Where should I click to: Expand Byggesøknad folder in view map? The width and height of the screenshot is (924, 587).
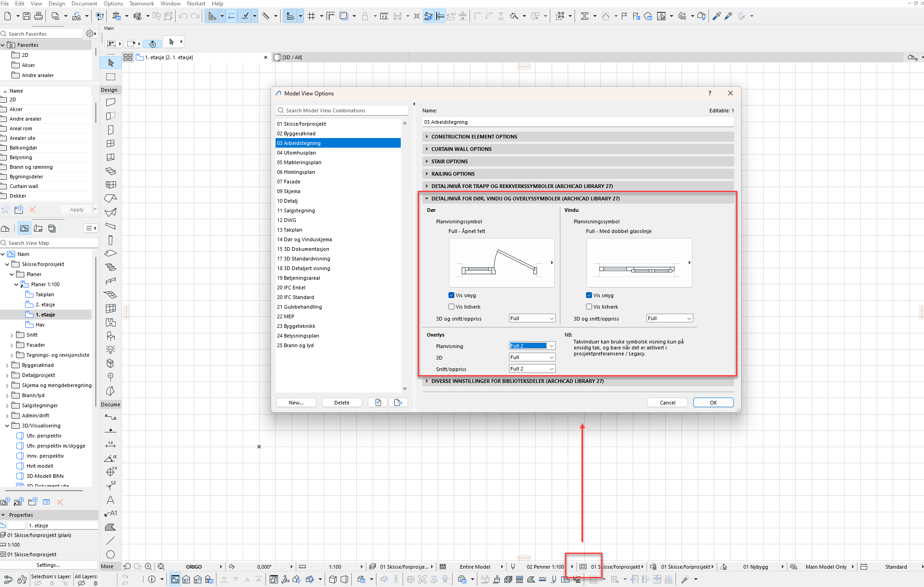pyautogui.click(x=7, y=365)
